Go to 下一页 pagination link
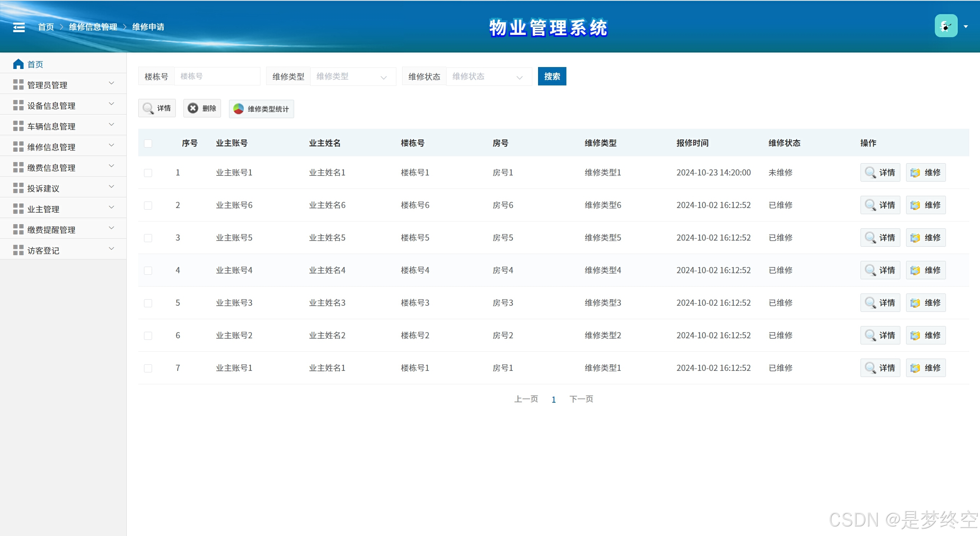 click(x=581, y=399)
